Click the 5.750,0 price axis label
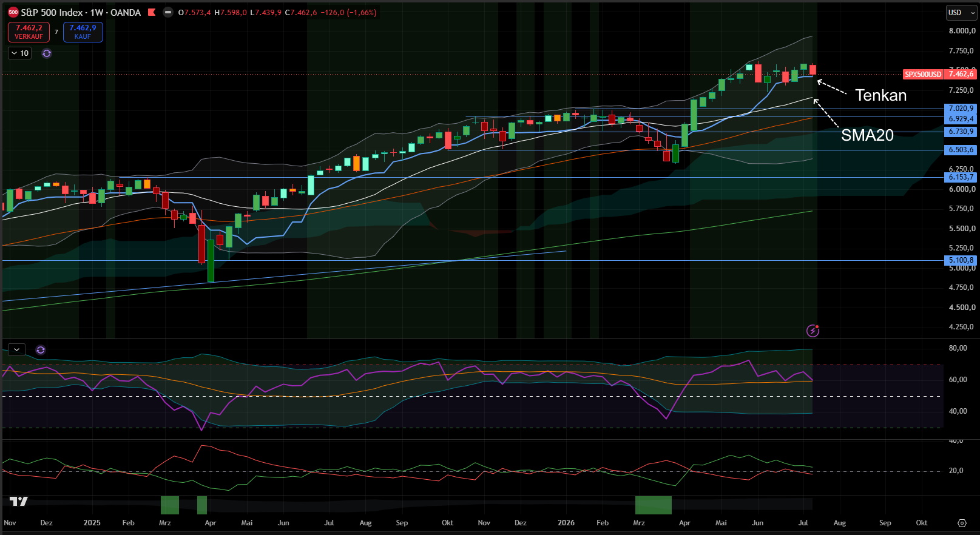Image resolution: width=980 pixels, height=535 pixels. coord(962,209)
